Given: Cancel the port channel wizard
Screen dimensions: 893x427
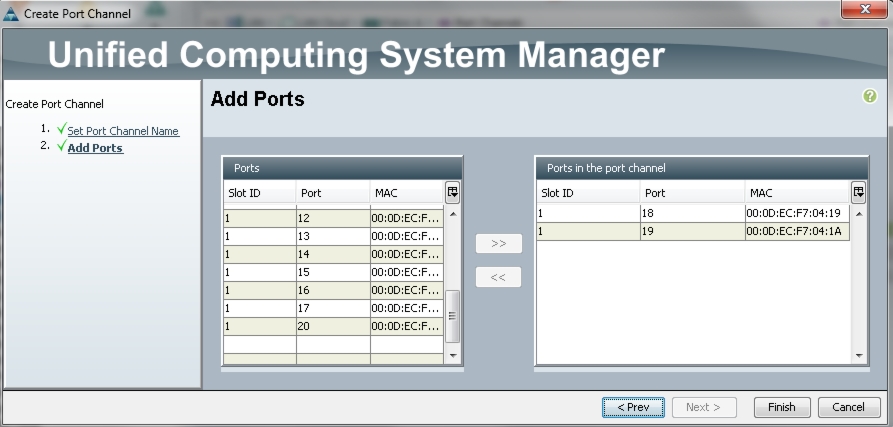Looking at the screenshot, I should [x=849, y=407].
